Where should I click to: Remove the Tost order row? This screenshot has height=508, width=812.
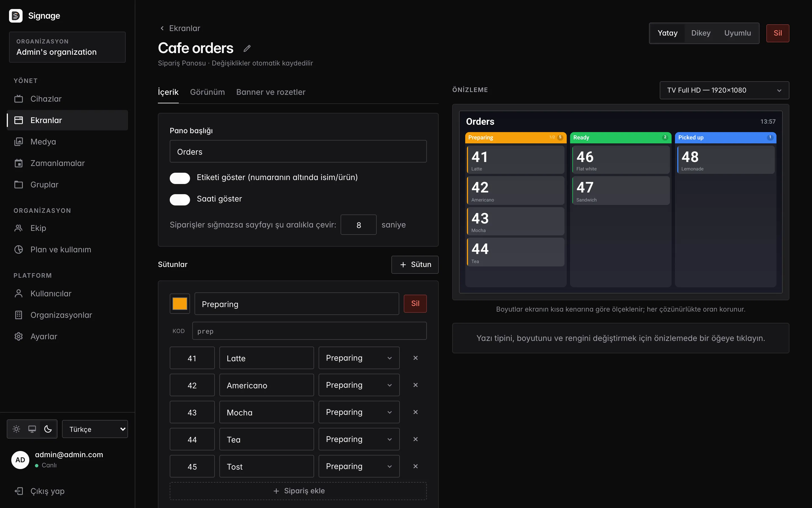(415, 466)
